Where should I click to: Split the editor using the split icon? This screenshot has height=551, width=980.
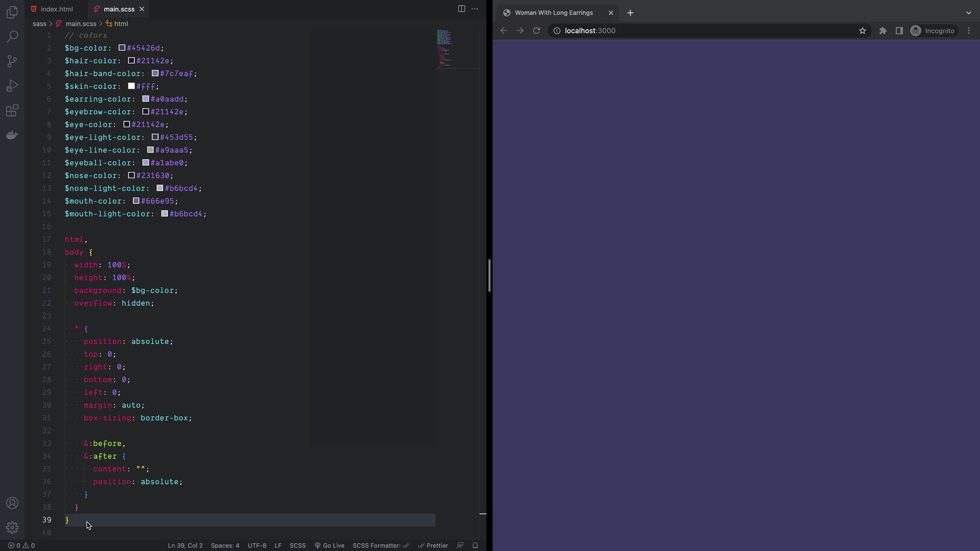tap(462, 9)
